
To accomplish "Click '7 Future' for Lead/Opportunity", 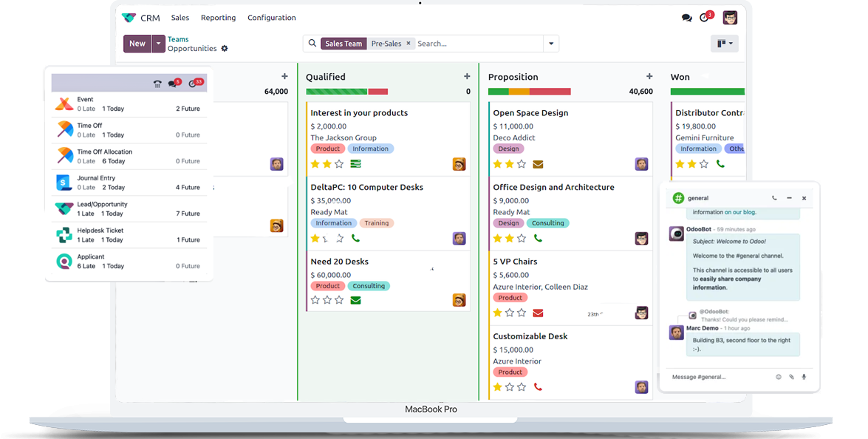I will [x=188, y=214].
